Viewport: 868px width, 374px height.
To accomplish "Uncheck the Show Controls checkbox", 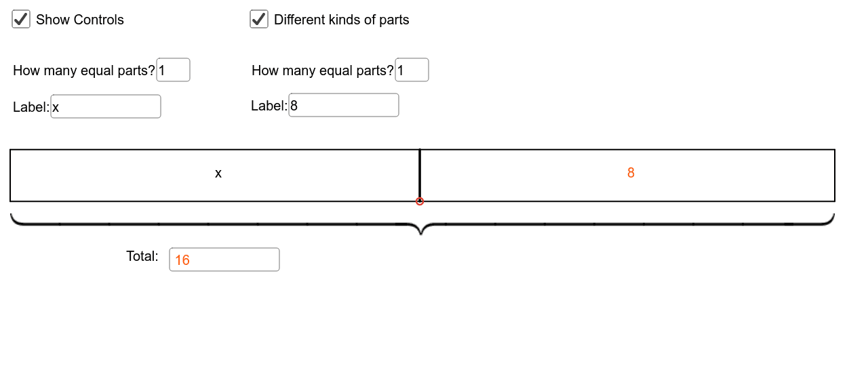I will coord(21,19).
